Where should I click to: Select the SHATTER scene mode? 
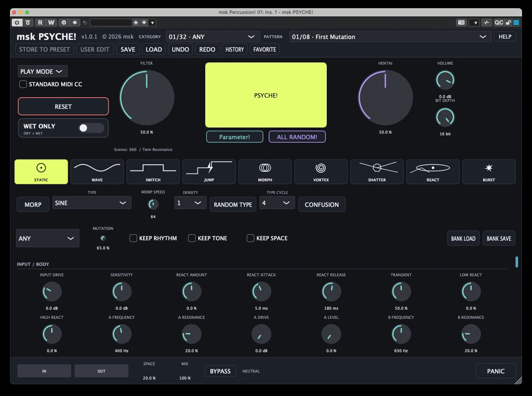point(377,172)
